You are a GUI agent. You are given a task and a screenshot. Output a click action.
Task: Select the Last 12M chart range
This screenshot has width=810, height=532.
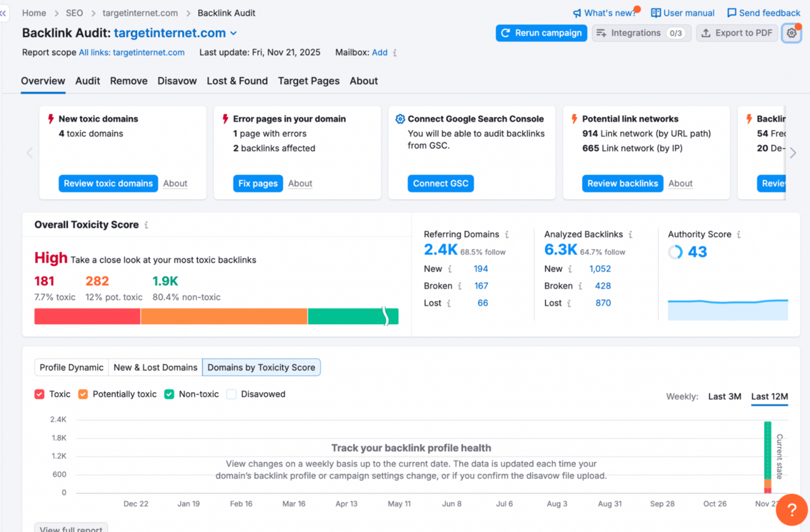[769, 396]
